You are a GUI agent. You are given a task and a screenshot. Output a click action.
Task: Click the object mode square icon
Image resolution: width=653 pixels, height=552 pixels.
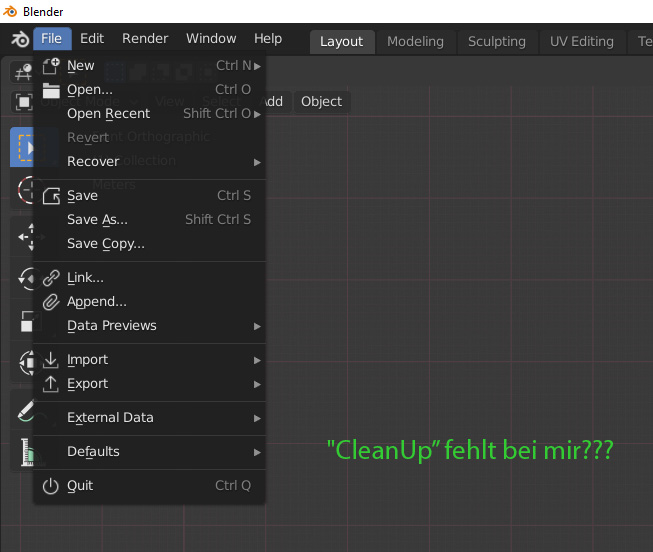(x=23, y=102)
